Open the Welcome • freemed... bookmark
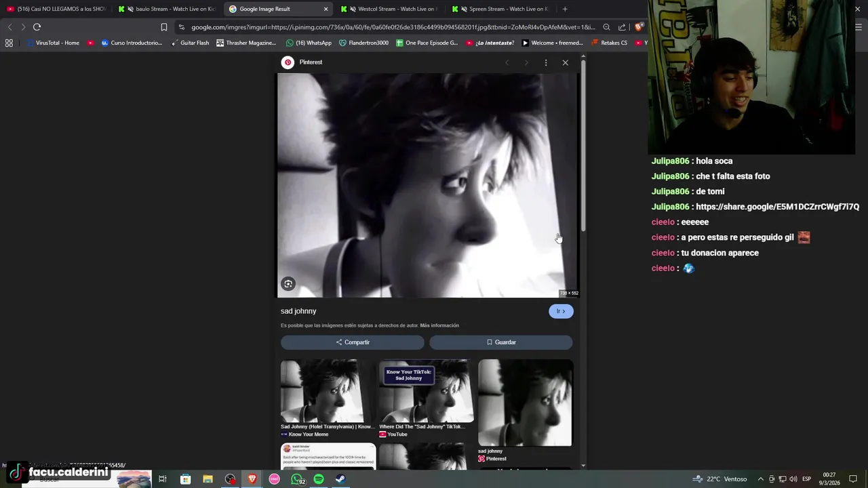The width and height of the screenshot is (868, 488). pos(552,43)
